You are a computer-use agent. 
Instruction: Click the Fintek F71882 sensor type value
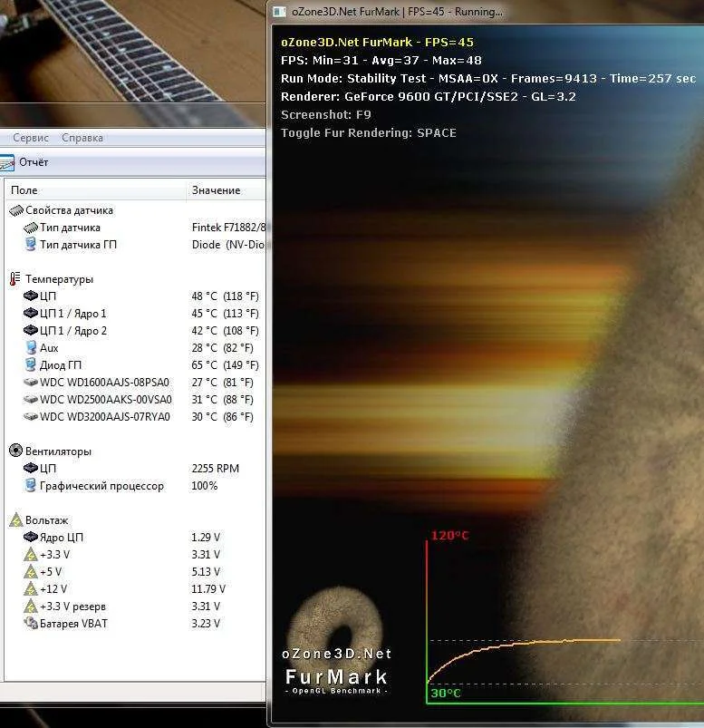click(x=229, y=228)
